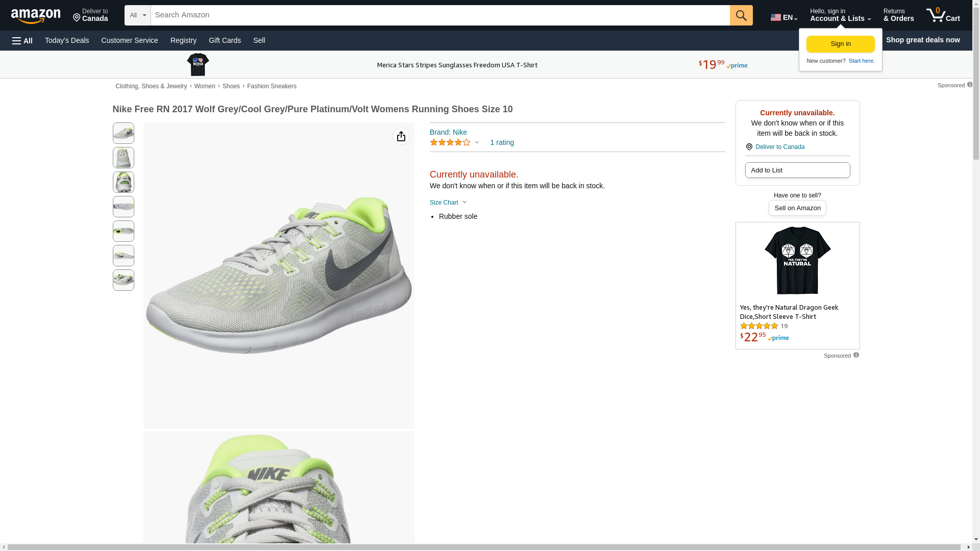This screenshot has width=980, height=551.
Task: Select the second shoe thumbnail image
Action: [x=124, y=158]
